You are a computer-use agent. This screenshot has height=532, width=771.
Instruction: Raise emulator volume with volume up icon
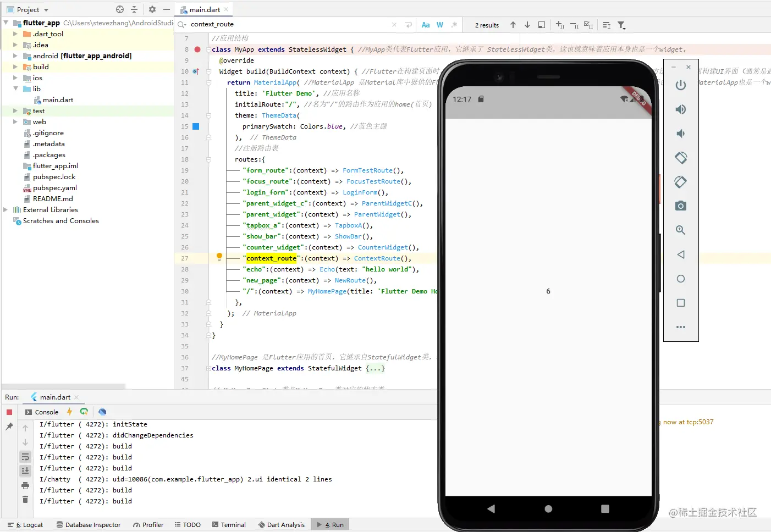coord(681,109)
